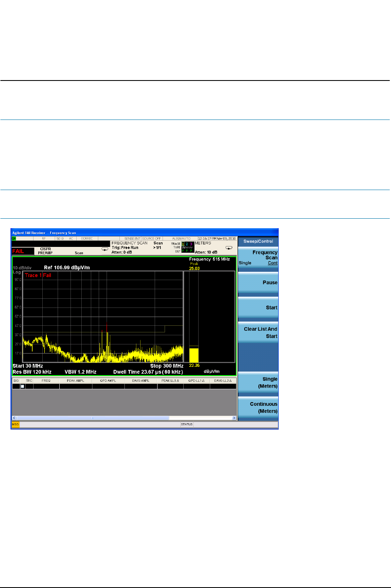The width and height of the screenshot is (391, 588).
Task: Click the Start 30 MHz label
Action: point(28,366)
